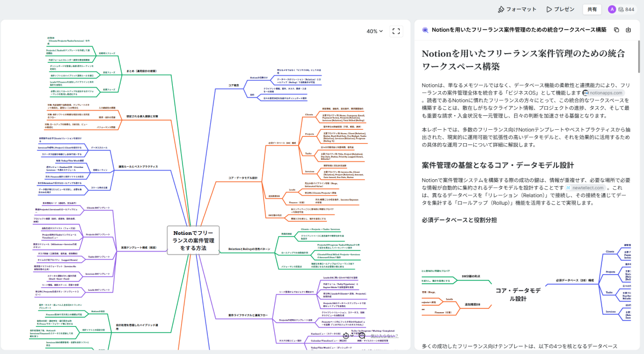Click the 気に入らない？ feedback link
The height and width of the screenshot is (354, 644).
click(383, 336)
